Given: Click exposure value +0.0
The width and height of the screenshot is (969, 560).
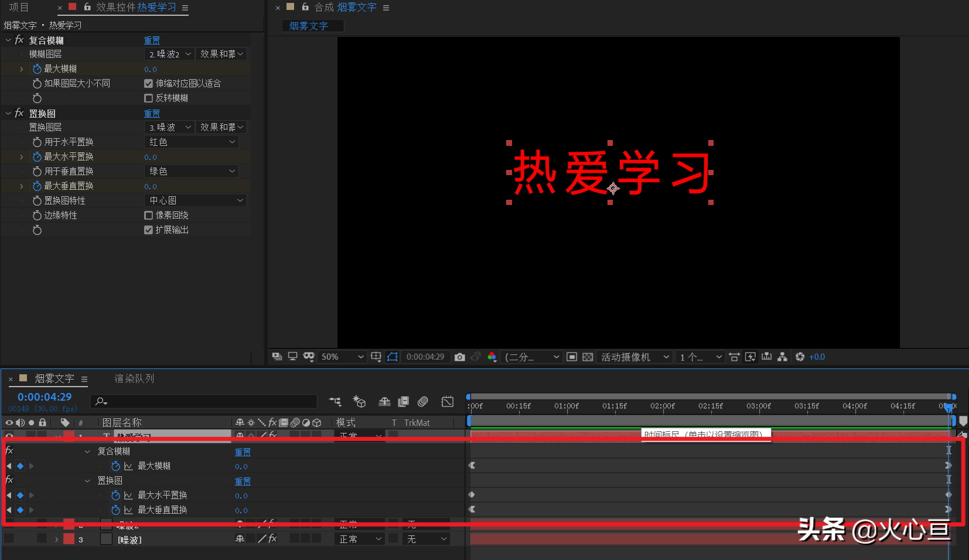Looking at the screenshot, I should click(x=817, y=357).
